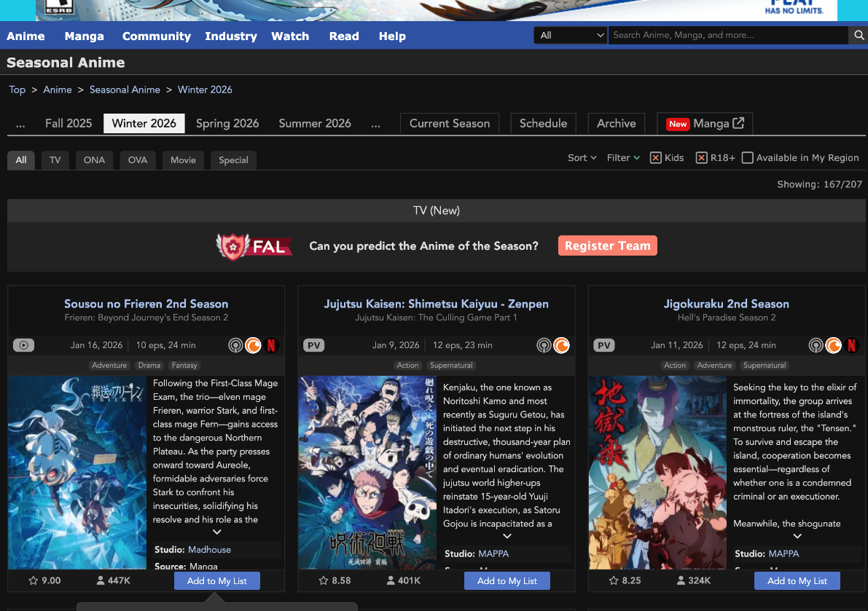Screen dimensions: 868x611
Task: Click the star score icon for Frieren
Action: [34, 580]
